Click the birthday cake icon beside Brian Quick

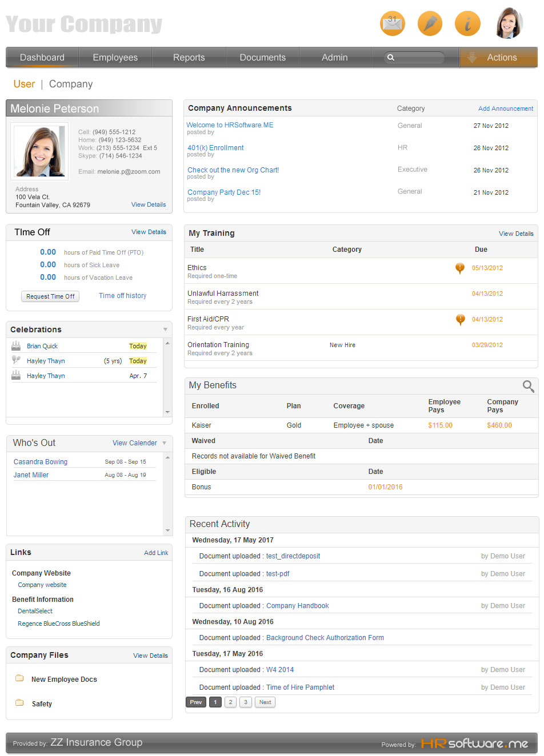16,345
